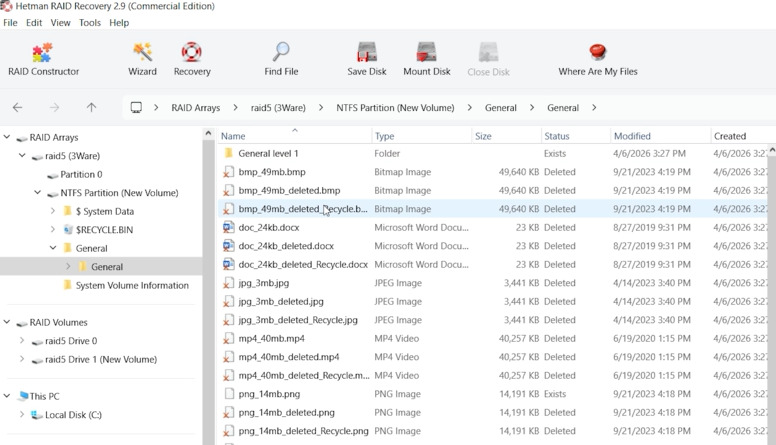776x445 pixels.
Task: Expand the raid5 Drive 1 (New Volume) node
Action: pyautogui.click(x=22, y=359)
